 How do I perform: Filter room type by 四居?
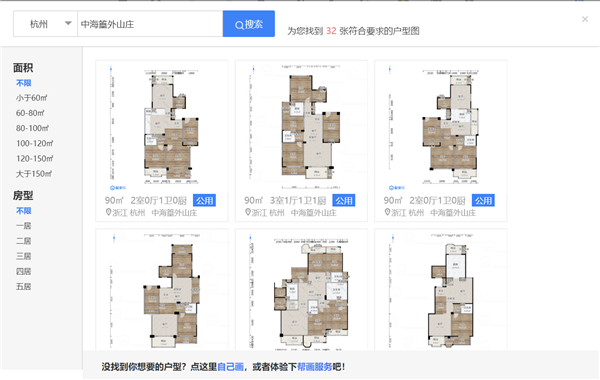click(x=23, y=271)
